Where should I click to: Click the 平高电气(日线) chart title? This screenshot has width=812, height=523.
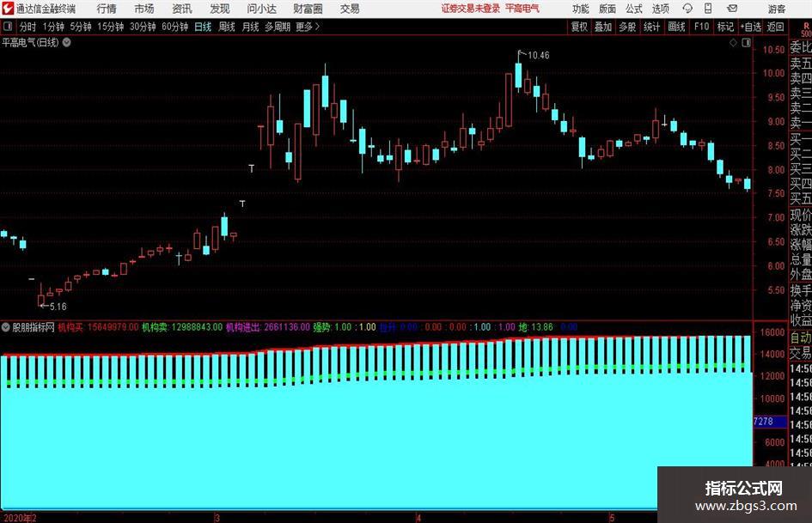(31, 42)
